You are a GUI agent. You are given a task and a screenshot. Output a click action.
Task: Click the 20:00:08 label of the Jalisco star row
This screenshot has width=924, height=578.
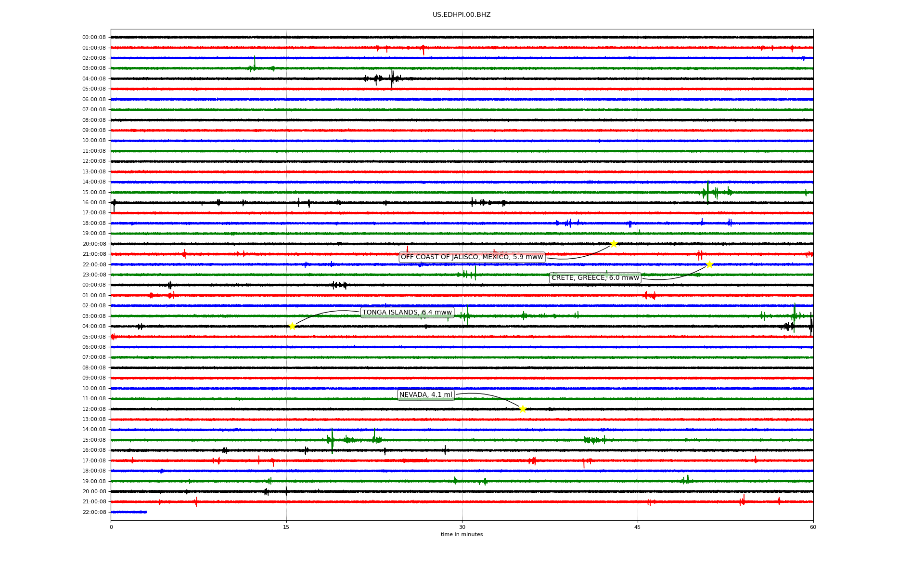(94, 244)
